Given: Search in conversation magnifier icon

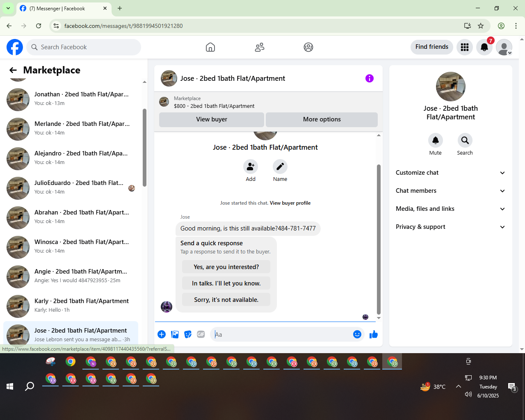Looking at the screenshot, I should 465,140.
